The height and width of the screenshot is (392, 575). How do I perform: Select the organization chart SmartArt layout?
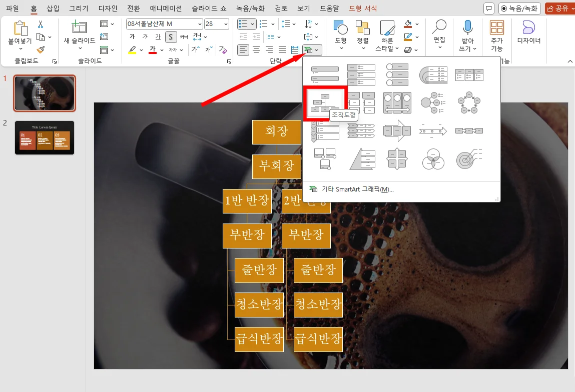[x=325, y=103]
